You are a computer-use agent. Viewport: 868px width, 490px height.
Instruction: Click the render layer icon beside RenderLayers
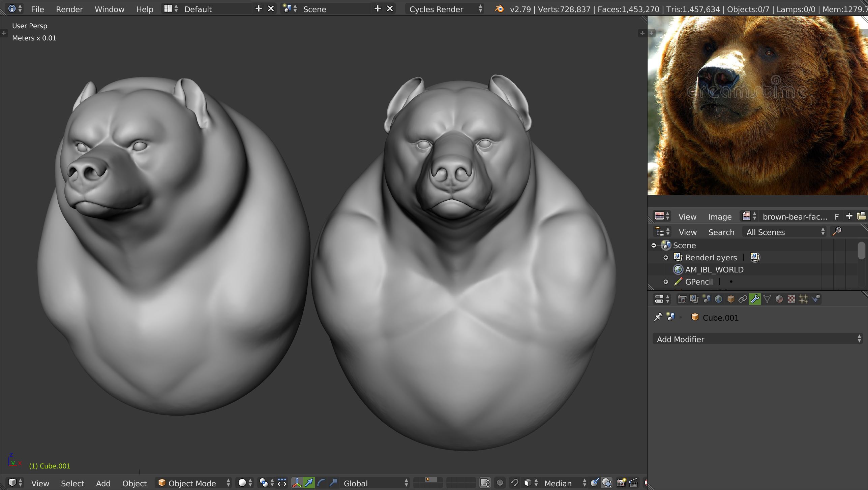tap(755, 257)
